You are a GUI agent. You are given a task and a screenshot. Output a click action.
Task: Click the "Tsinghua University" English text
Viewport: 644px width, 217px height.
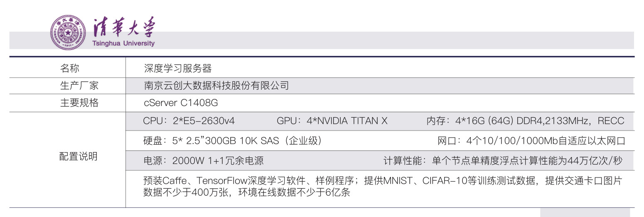123,43
